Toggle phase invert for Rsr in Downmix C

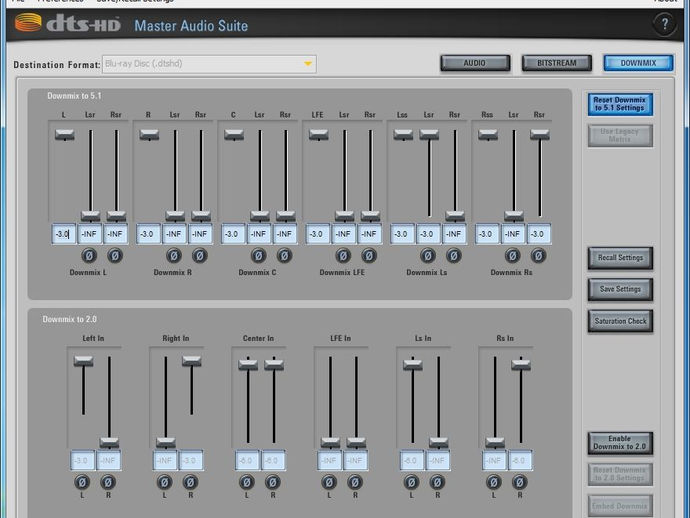click(x=285, y=255)
